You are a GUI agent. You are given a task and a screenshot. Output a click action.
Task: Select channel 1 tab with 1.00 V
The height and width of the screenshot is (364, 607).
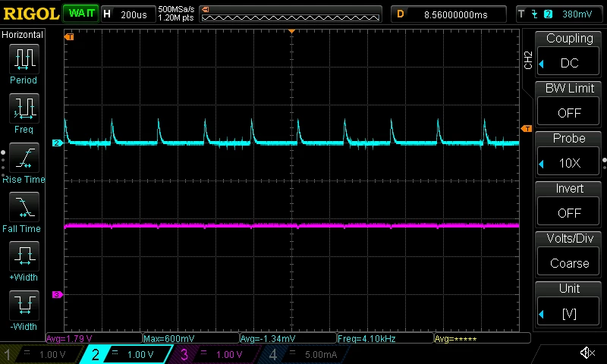point(42,354)
